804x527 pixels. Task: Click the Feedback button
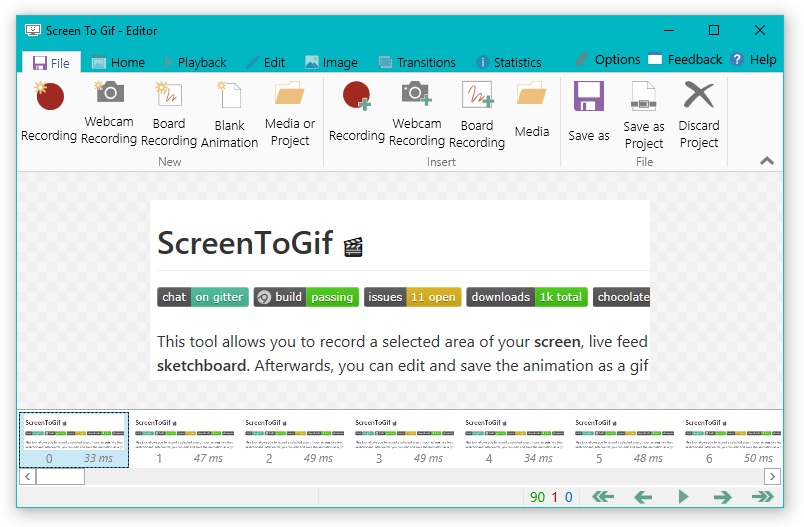[x=685, y=59]
